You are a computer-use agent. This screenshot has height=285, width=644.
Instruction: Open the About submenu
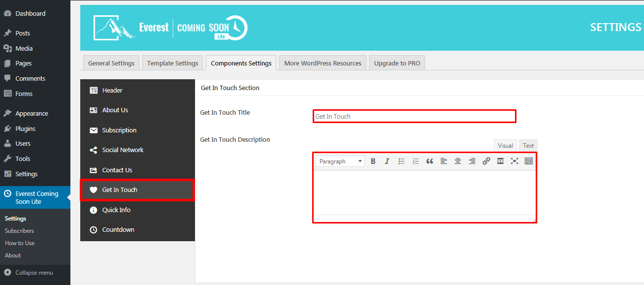click(13, 255)
